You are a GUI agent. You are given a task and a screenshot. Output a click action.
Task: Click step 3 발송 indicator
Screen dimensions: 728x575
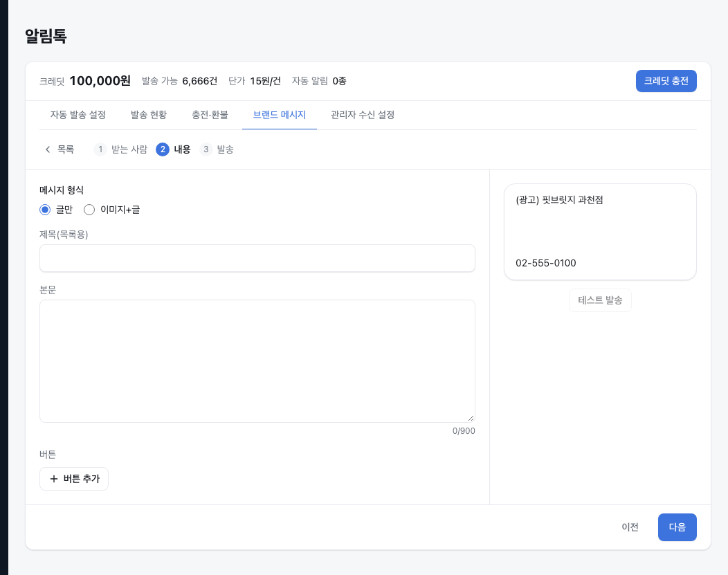[x=217, y=149]
